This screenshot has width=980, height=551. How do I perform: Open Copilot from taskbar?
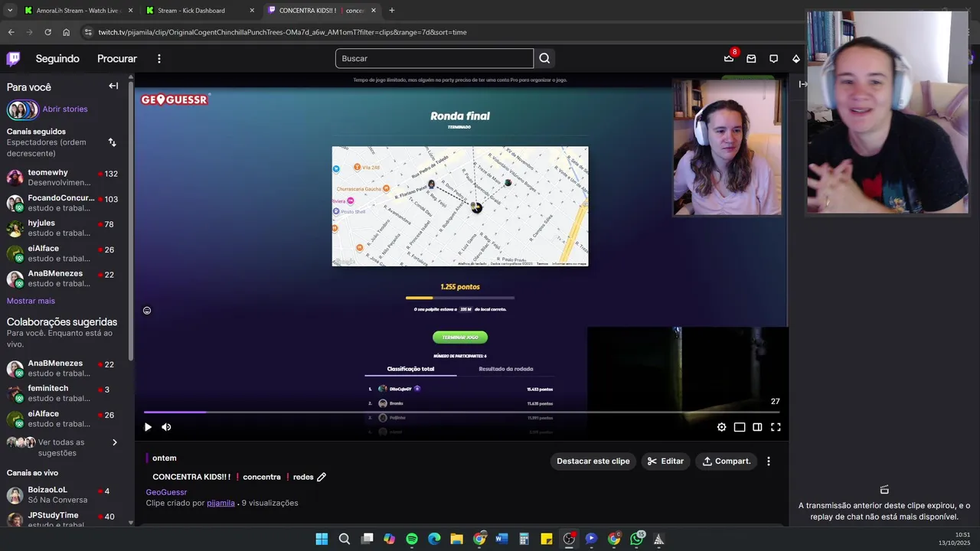(389, 539)
